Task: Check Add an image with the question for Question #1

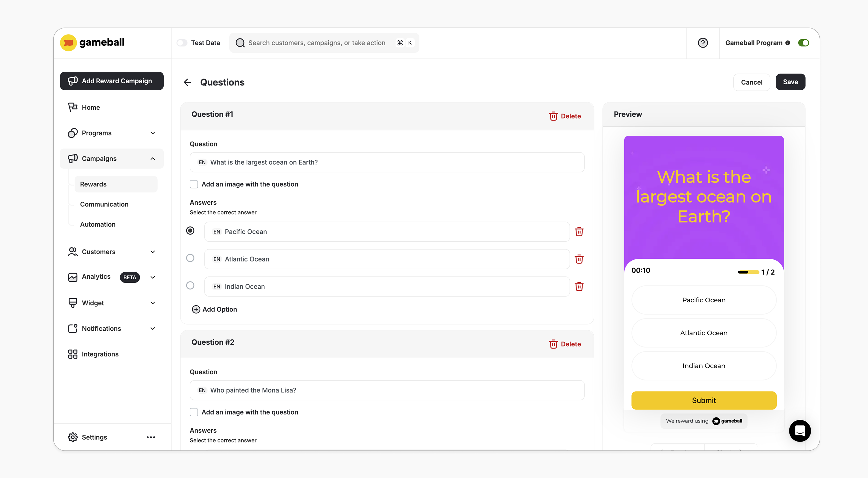Action: point(194,184)
